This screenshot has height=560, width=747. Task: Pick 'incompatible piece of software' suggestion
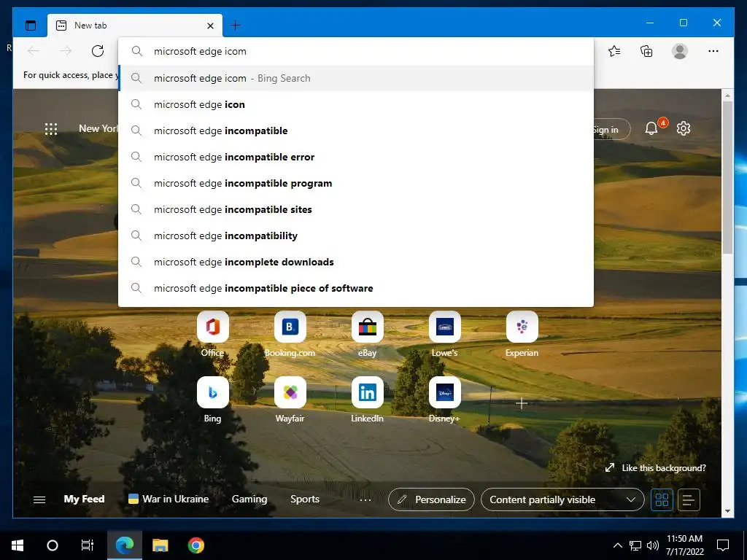pyautogui.click(x=356, y=287)
